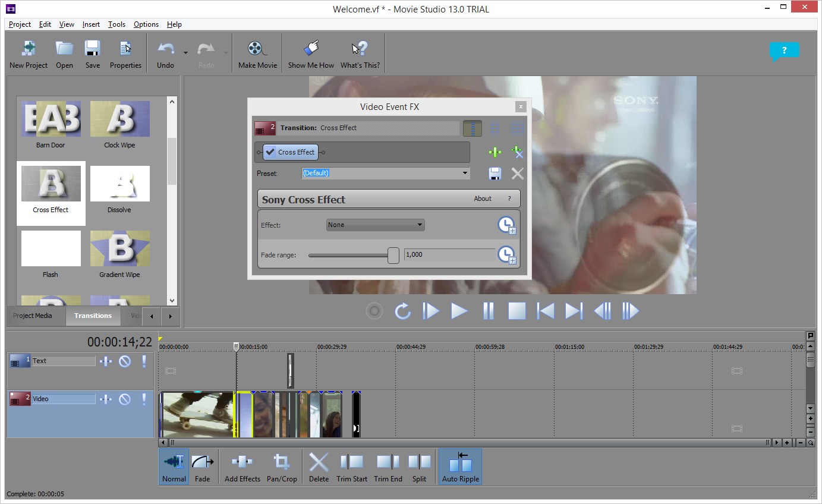Save the project using the Save icon
This screenshot has height=504, width=822.
pos(92,54)
